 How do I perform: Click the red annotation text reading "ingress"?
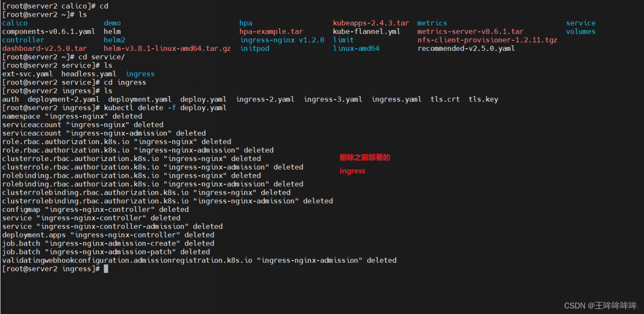click(352, 171)
